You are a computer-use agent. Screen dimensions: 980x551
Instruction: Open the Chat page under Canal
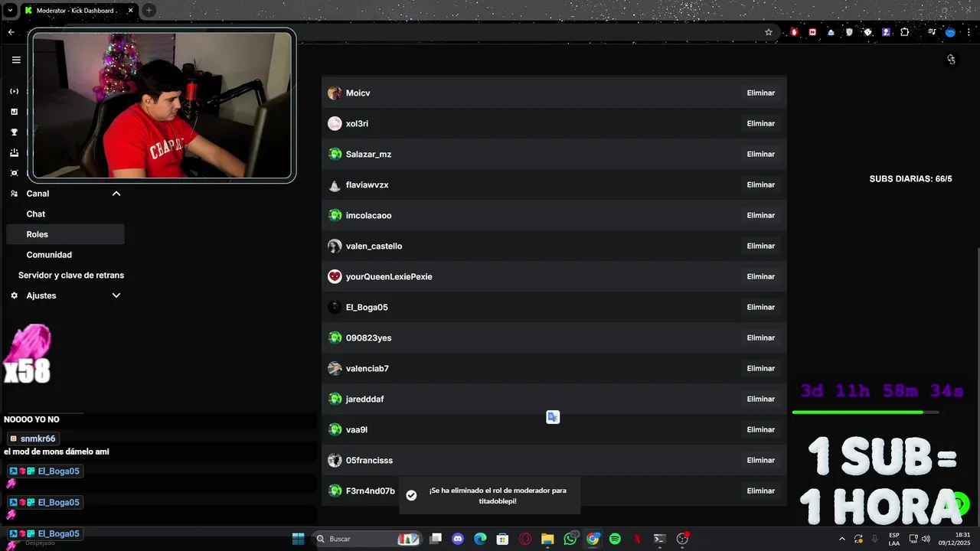click(36, 214)
